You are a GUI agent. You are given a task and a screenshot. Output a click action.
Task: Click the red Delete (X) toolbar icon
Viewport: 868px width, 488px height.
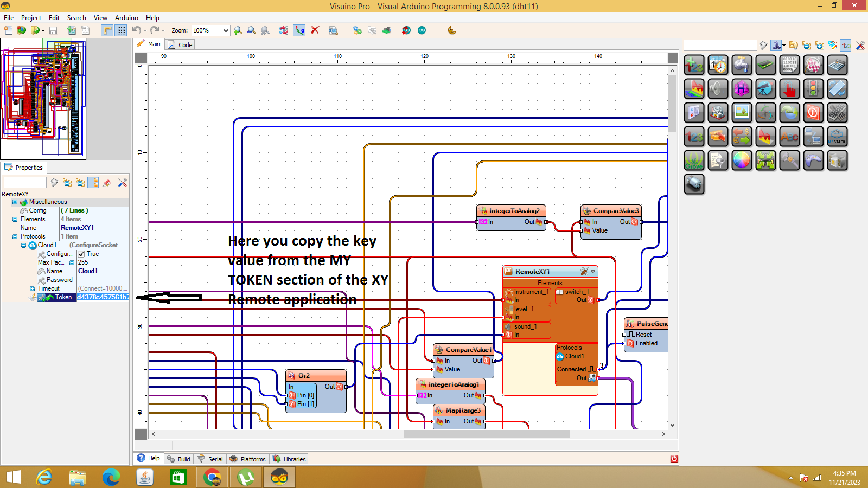click(x=315, y=30)
